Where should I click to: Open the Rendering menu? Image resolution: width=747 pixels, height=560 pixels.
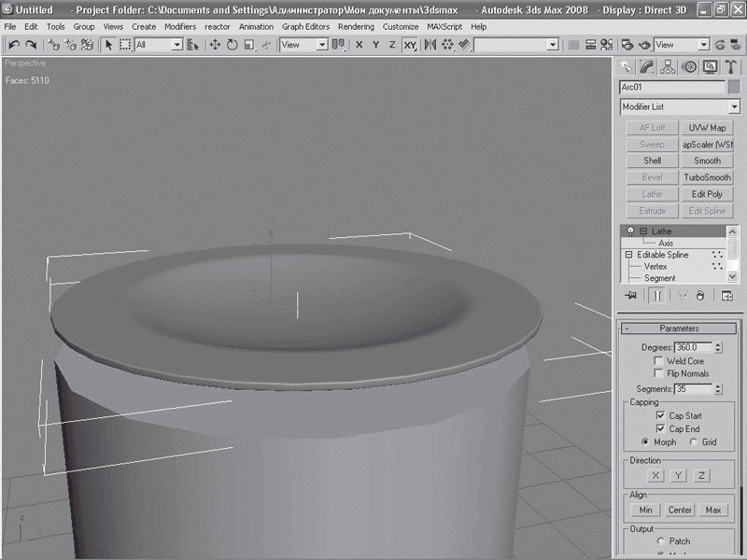[x=356, y=27]
